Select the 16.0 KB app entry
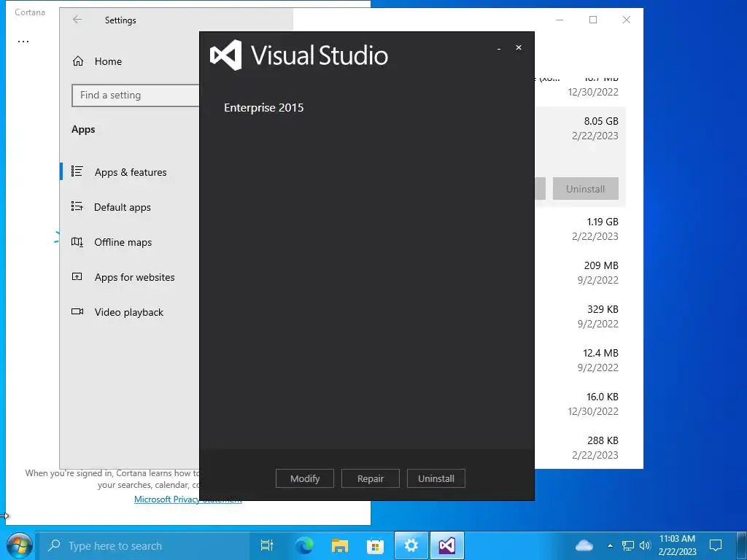 tap(580, 404)
